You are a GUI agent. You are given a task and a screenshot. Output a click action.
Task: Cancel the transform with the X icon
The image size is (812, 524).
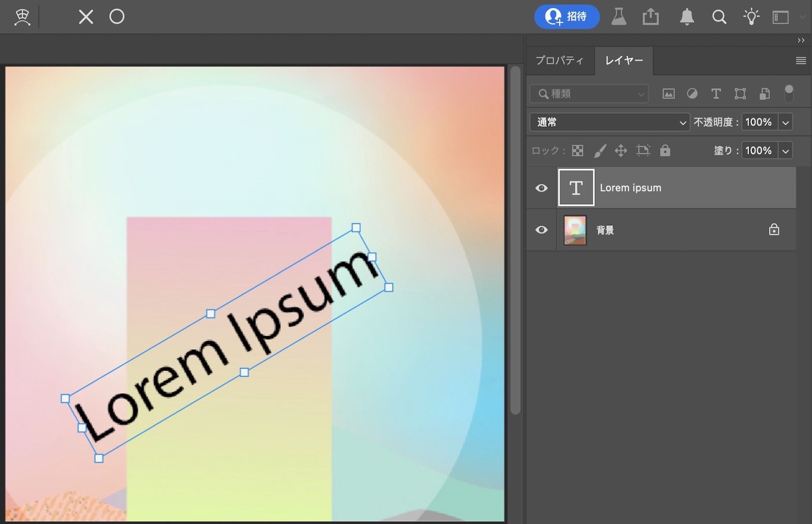click(x=86, y=17)
